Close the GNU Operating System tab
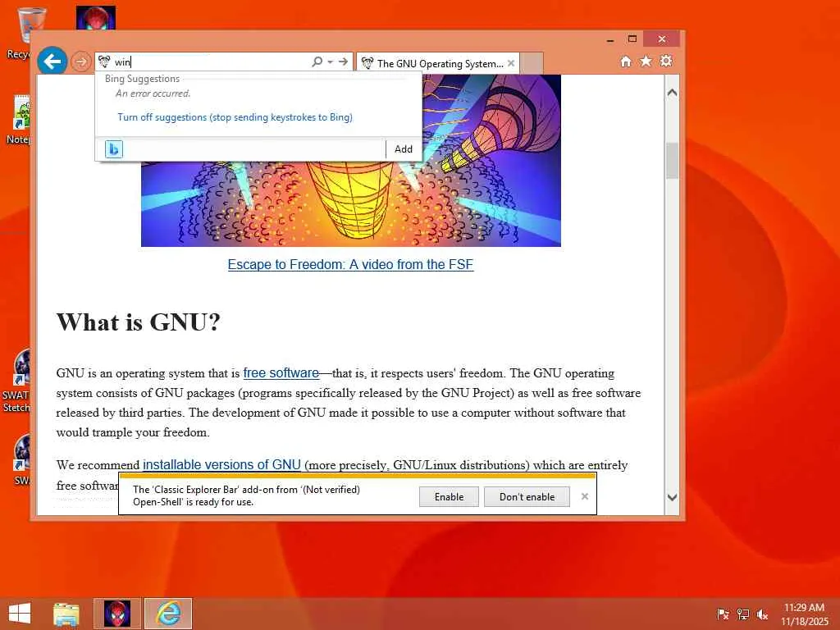 (x=511, y=63)
